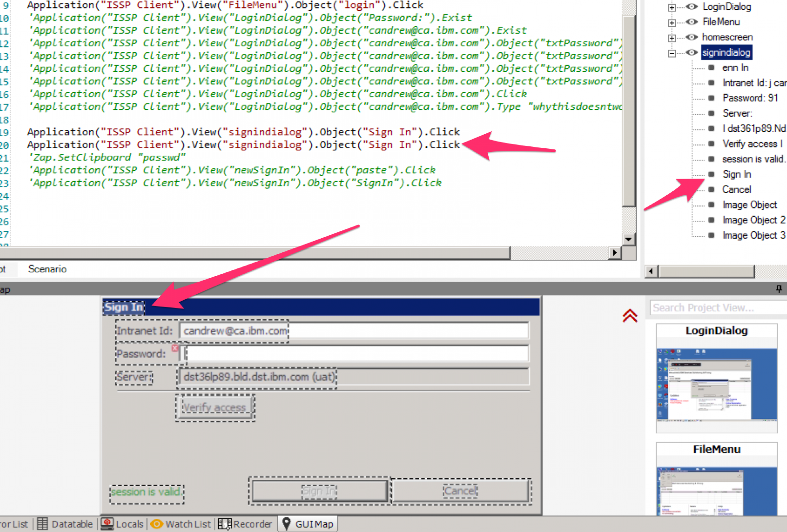Select 'Password: 91' object in tree

point(750,98)
